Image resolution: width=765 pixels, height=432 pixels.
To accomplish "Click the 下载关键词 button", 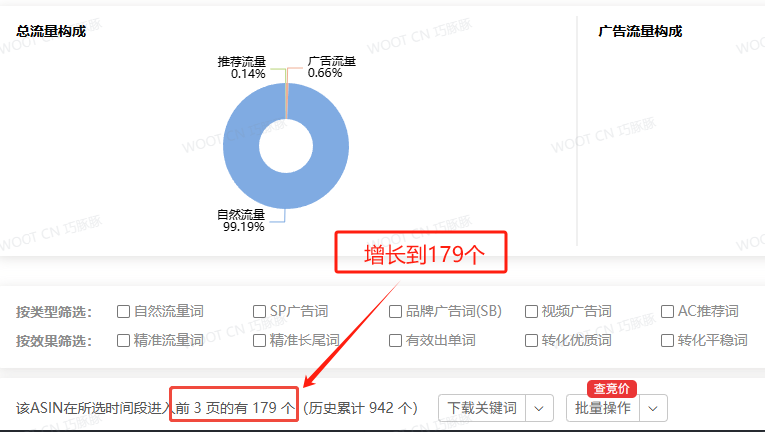I will 482,408.
